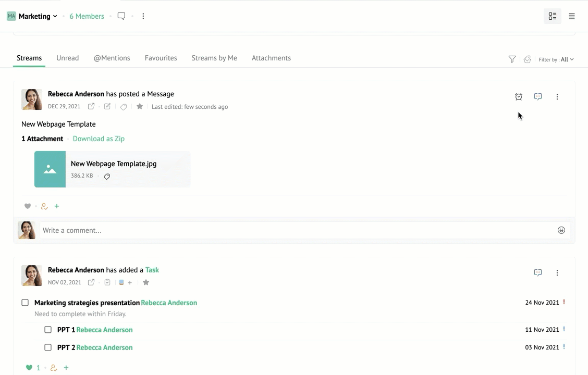Open more options menu on the message post
588x375 pixels.
click(x=557, y=97)
